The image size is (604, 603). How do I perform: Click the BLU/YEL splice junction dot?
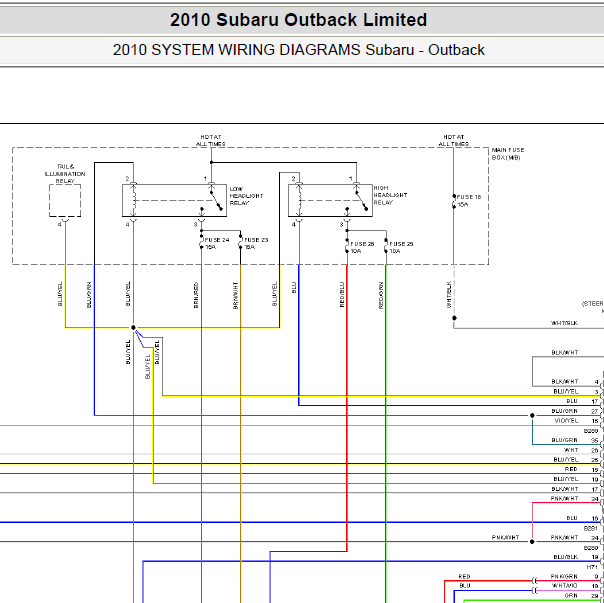(133, 328)
